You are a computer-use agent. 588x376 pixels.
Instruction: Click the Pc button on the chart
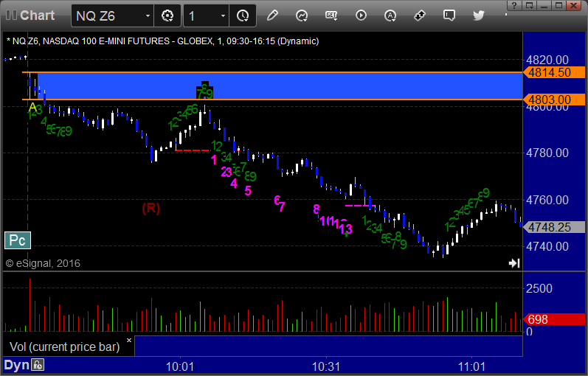coord(17,240)
